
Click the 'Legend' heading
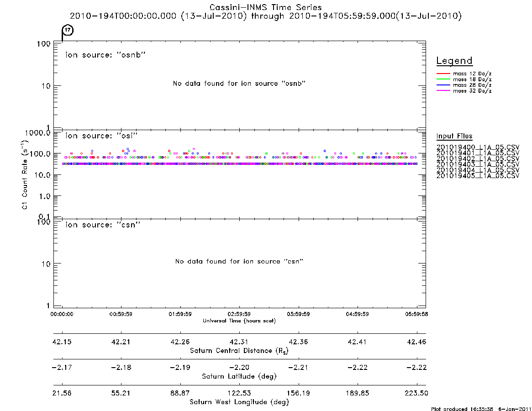454,61
